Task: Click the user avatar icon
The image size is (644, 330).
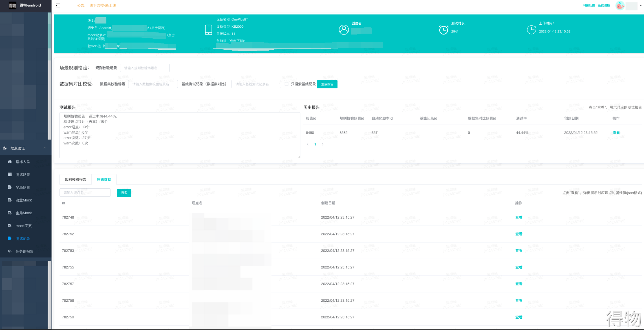Action: tap(620, 6)
